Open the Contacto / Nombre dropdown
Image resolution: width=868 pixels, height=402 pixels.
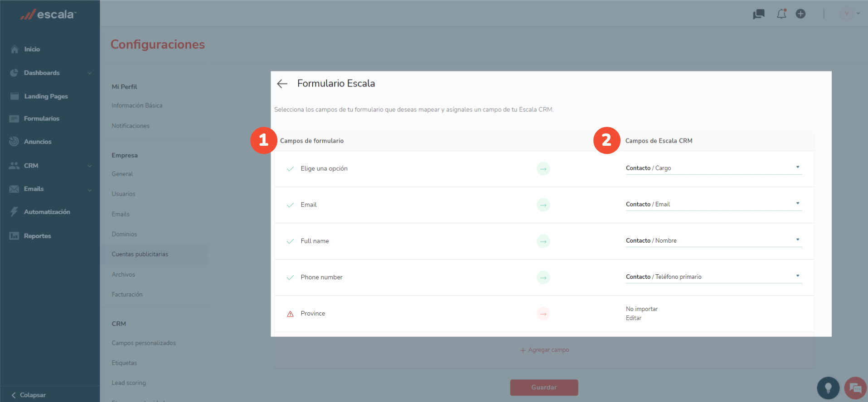714,240
